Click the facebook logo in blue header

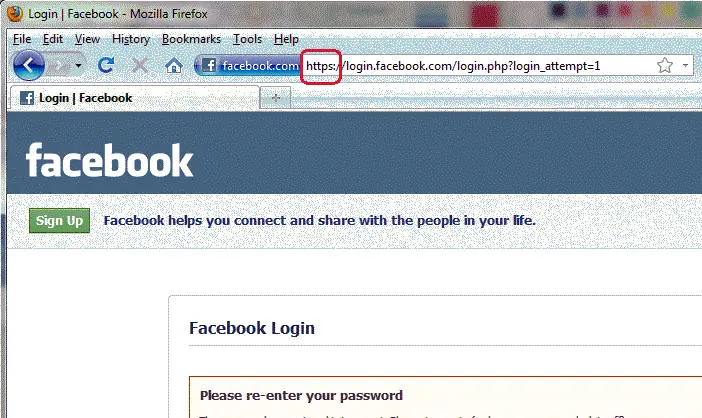click(110, 160)
